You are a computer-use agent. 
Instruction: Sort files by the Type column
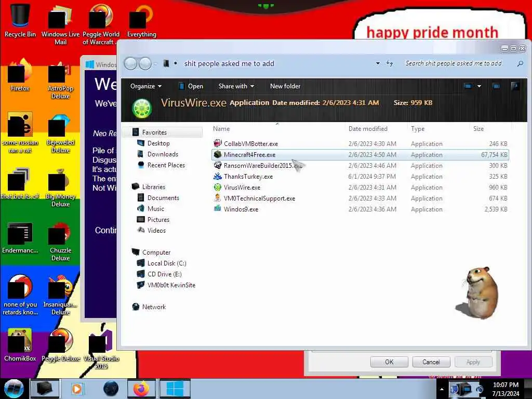[418, 129]
